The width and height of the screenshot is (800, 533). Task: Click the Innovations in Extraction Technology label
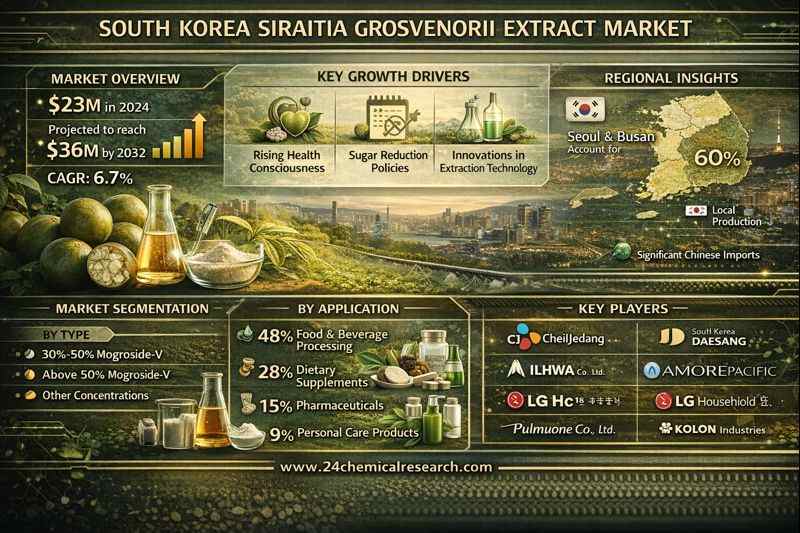[x=488, y=161]
